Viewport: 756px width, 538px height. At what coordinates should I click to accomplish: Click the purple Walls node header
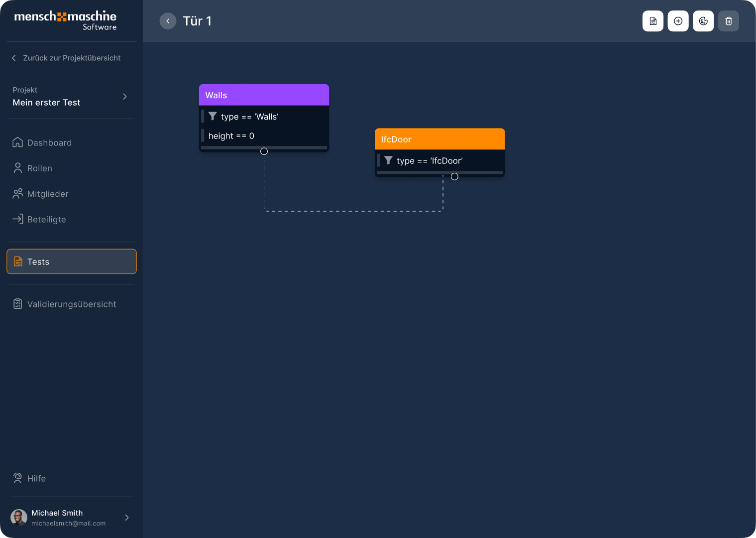click(x=264, y=95)
